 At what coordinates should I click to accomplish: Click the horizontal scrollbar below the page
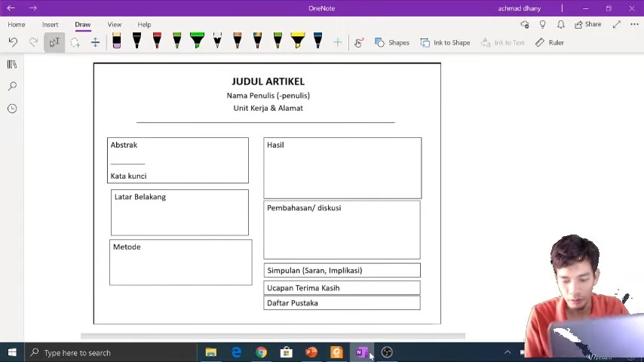click(273, 336)
